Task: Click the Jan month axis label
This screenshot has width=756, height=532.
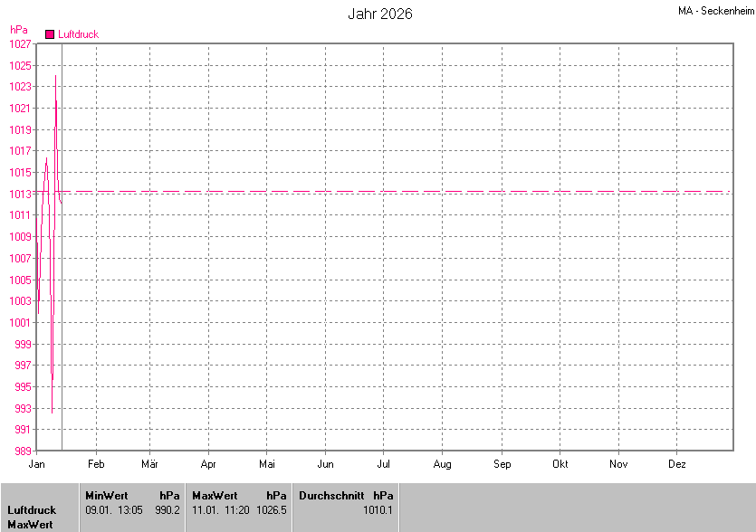Action: (37, 464)
